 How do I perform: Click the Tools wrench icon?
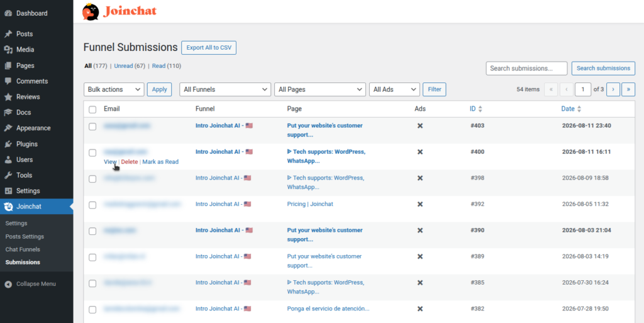[8, 175]
